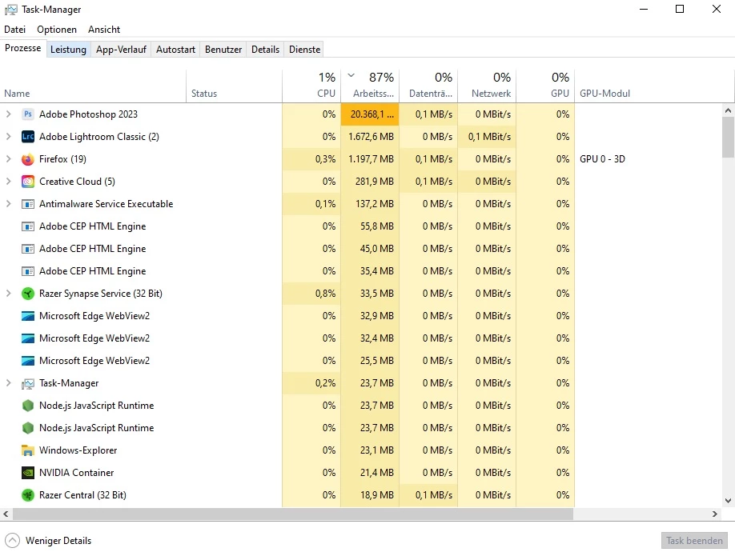Switch to the Autostart tab
The width and height of the screenshot is (735, 560).
pyautogui.click(x=175, y=50)
